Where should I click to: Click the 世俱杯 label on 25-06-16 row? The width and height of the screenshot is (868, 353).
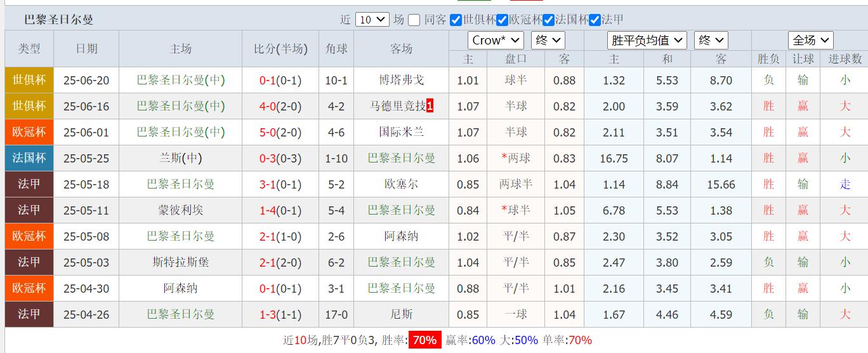point(29,106)
